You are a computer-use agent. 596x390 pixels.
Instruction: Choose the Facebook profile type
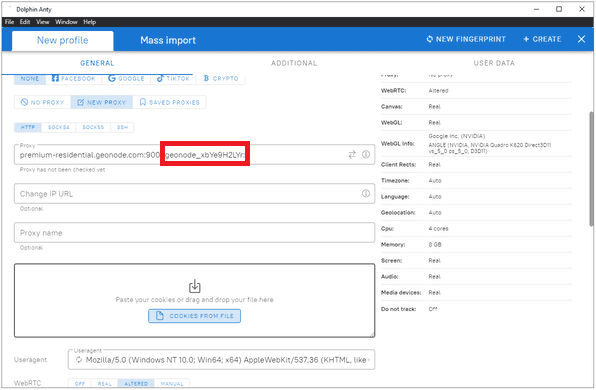pos(73,79)
